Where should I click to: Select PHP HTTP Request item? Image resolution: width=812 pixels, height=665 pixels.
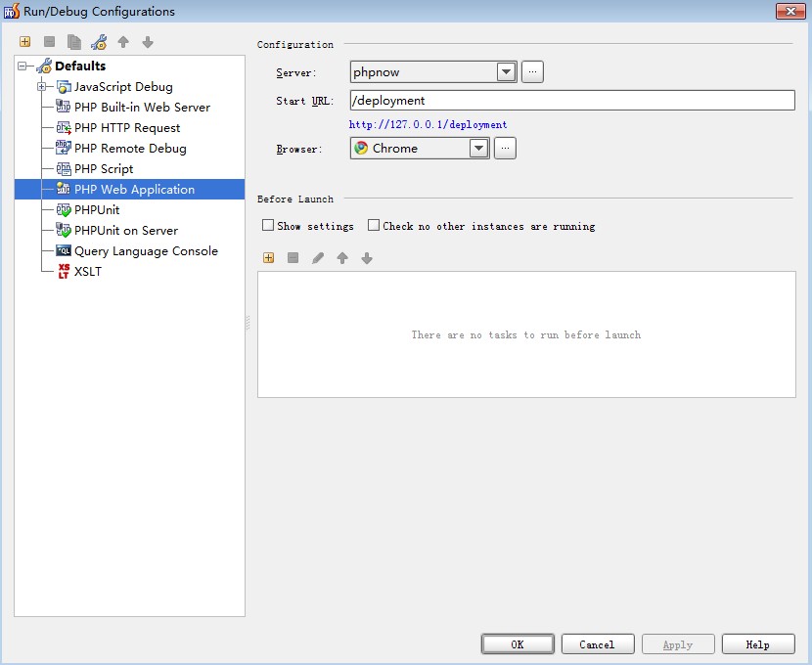(127, 128)
